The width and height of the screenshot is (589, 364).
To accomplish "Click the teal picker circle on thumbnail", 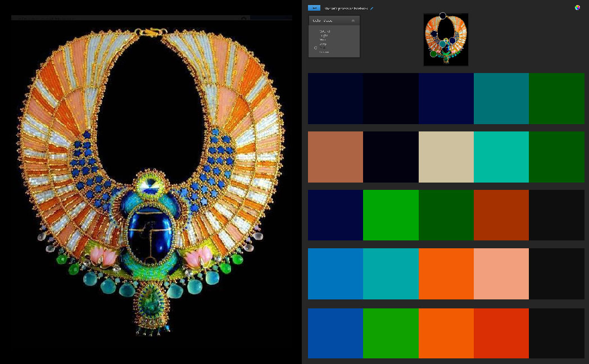I will 443,44.
